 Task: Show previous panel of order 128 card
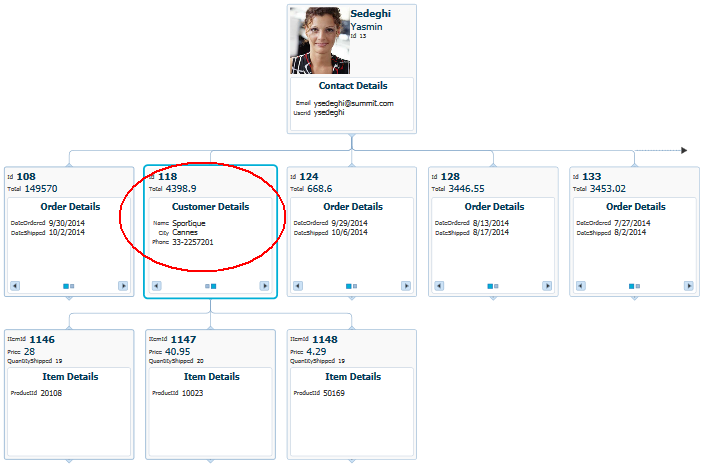tap(439, 286)
